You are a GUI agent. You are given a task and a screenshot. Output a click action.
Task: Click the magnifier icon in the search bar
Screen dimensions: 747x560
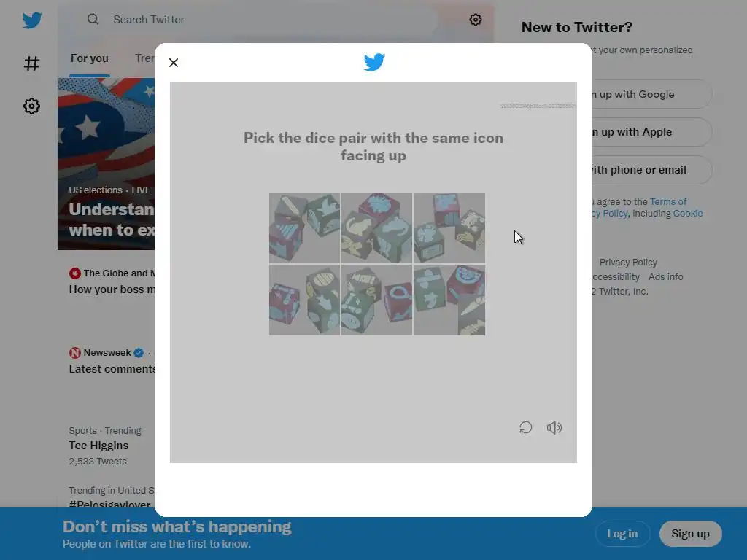tap(93, 19)
